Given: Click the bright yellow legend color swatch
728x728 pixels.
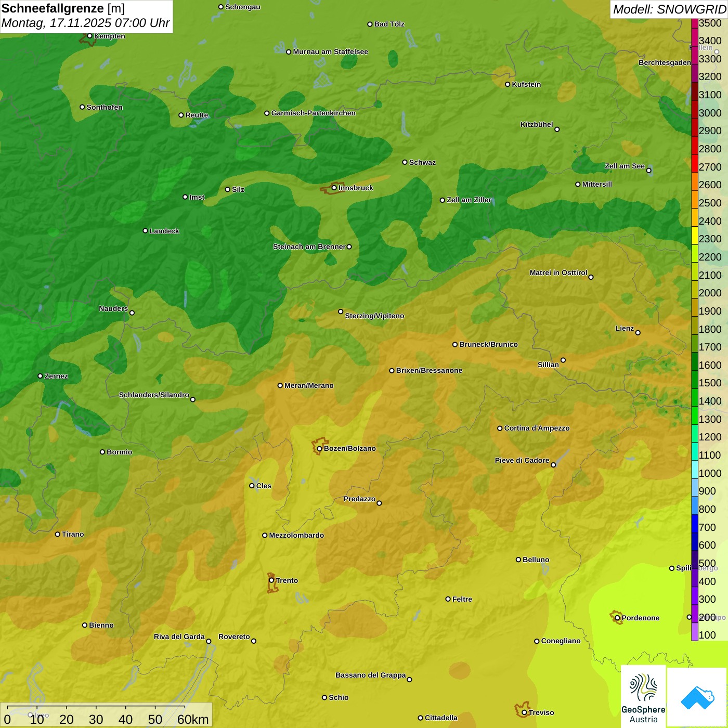Looking at the screenshot, I should pyautogui.click(x=695, y=236).
